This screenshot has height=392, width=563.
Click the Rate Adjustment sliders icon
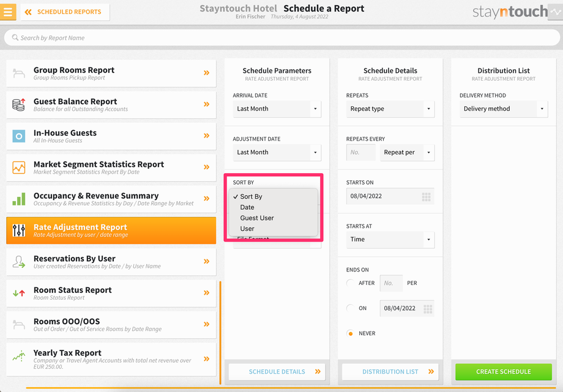(19, 231)
